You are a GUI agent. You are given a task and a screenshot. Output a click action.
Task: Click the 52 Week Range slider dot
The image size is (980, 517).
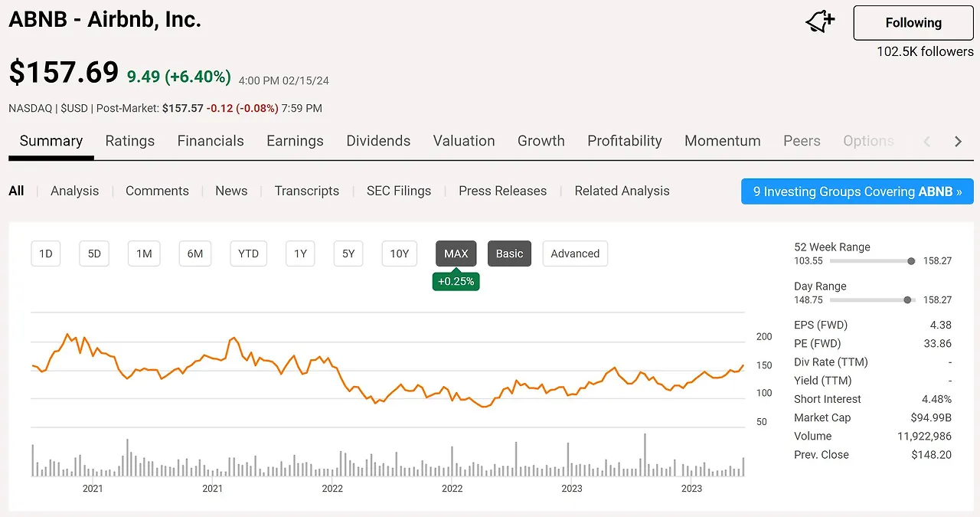coord(911,261)
